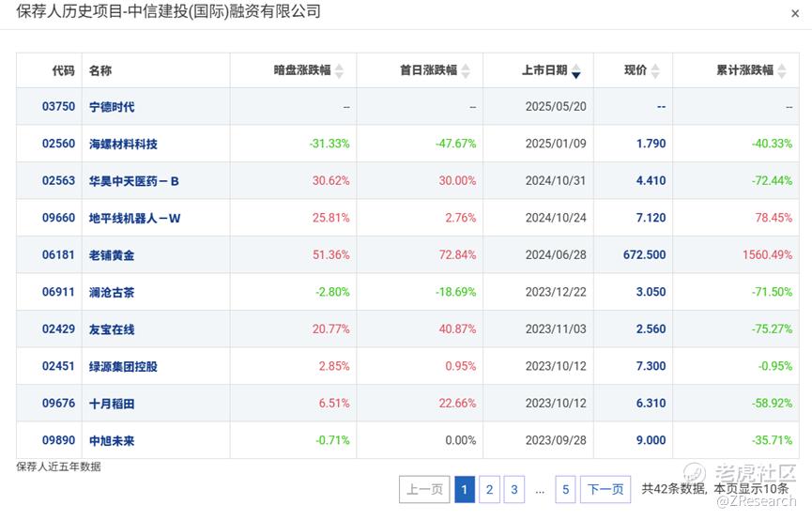Close the sponsor history dialog

[795, 13]
